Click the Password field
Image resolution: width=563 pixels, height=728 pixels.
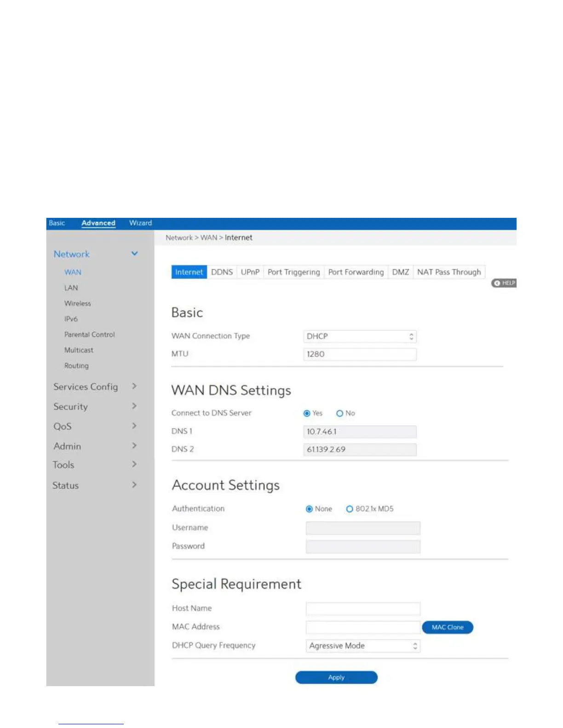(363, 546)
